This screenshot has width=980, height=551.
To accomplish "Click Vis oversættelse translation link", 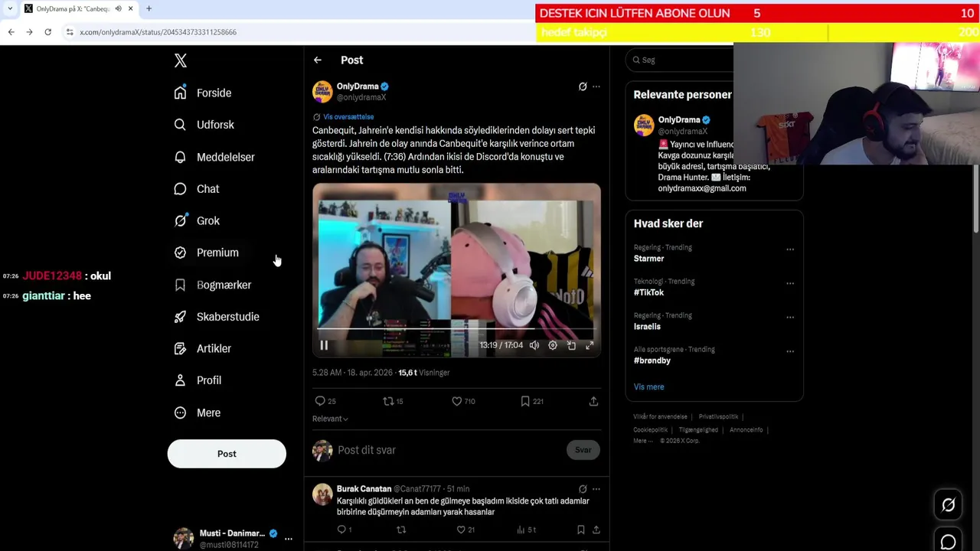I will click(x=348, y=116).
